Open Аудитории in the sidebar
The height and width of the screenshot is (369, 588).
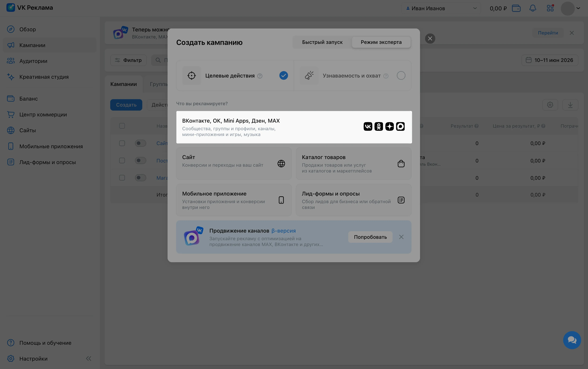pyautogui.click(x=50, y=61)
